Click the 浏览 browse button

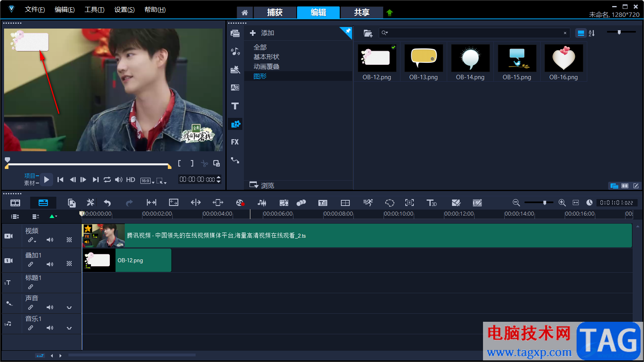pos(262,185)
